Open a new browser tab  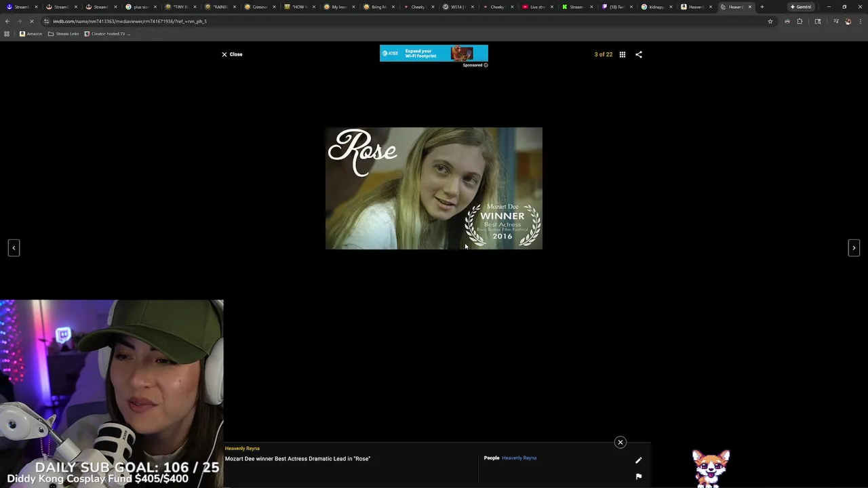pyautogui.click(x=762, y=7)
